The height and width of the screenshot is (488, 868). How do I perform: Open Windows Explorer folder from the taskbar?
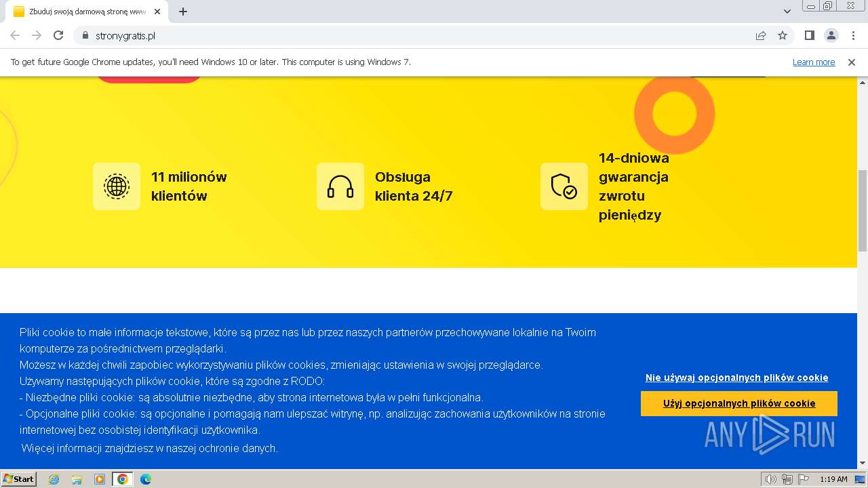77,479
